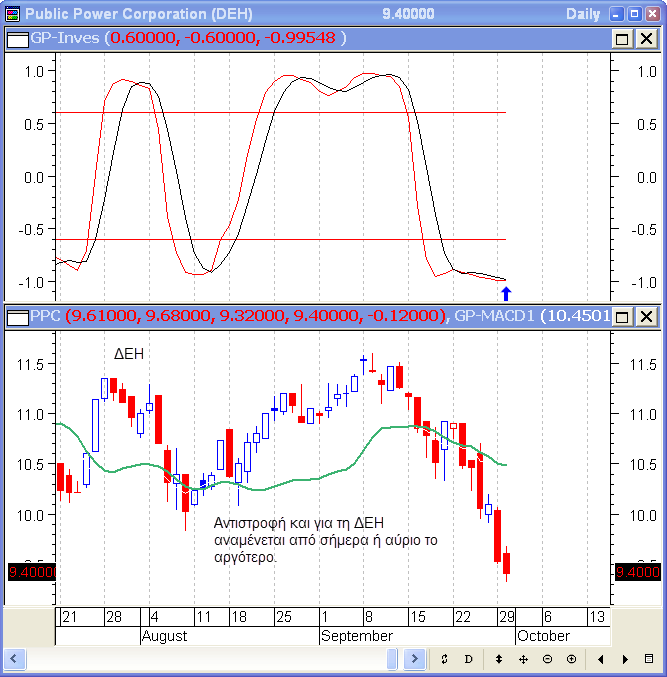
Task: Go to previous security with left triangle
Action: [601, 660]
